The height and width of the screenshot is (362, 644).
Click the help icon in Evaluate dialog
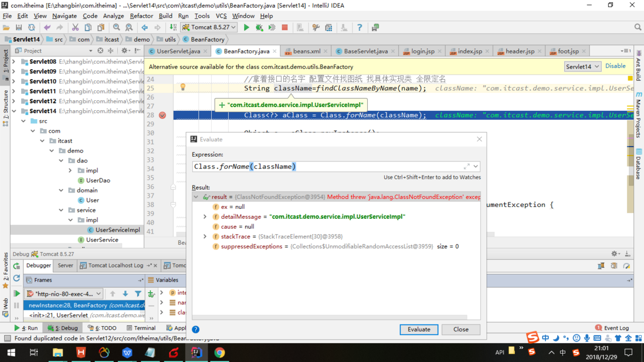pyautogui.click(x=195, y=329)
